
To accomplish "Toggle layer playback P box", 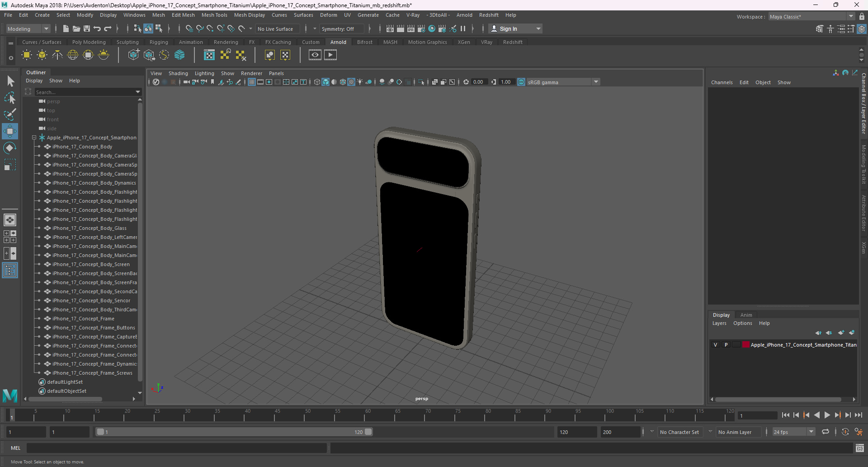I will pyautogui.click(x=726, y=345).
